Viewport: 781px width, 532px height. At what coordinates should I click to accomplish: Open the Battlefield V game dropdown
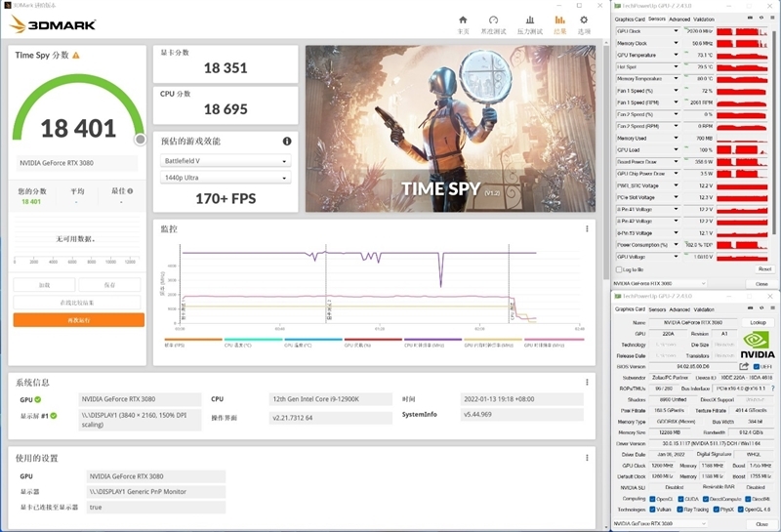pyautogui.click(x=226, y=161)
